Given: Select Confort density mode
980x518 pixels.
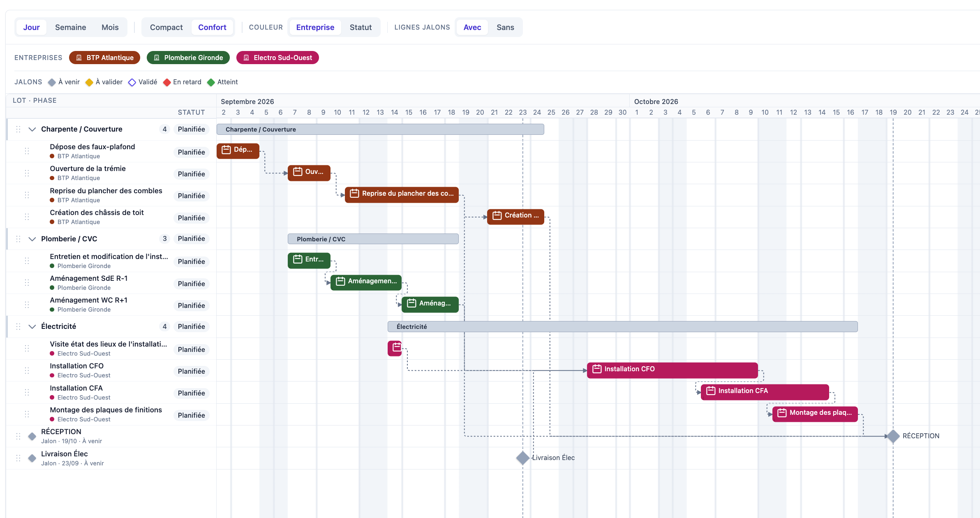Looking at the screenshot, I should (x=212, y=27).
